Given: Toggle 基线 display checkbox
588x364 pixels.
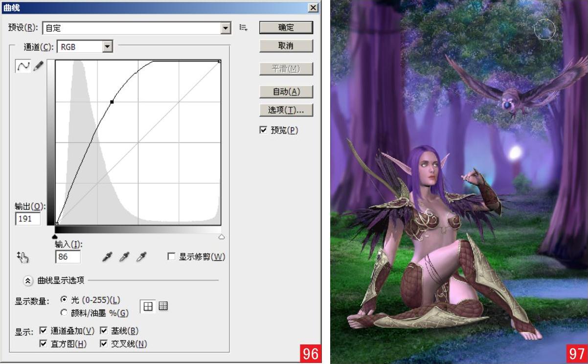Looking at the screenshot, I should coord(103,331).
